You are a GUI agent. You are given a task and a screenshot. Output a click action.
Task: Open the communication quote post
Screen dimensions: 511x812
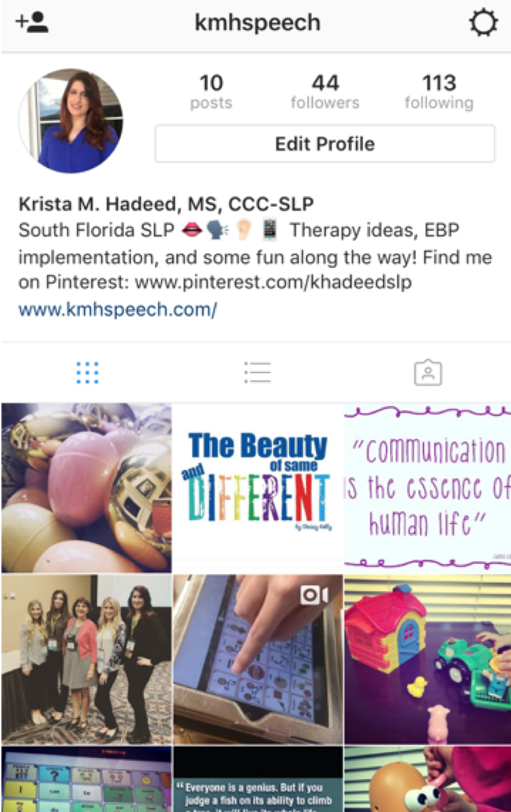428,488
